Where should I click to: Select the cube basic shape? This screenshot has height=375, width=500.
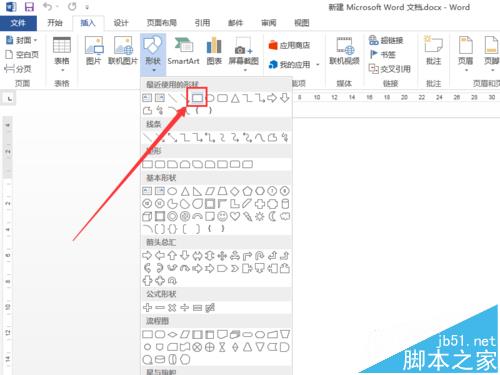point(147,217)
